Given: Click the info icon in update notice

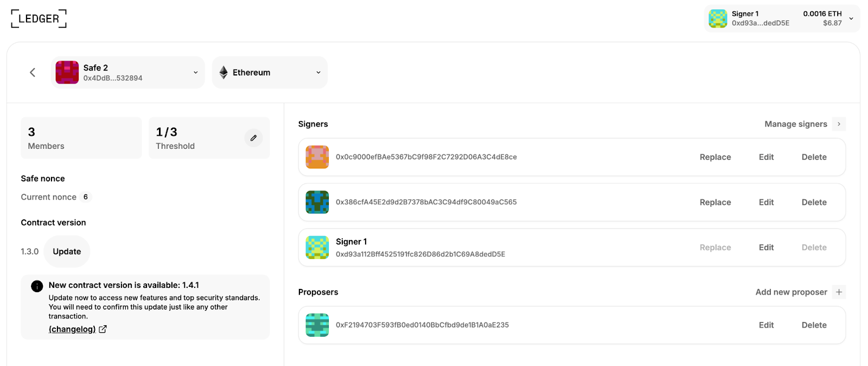Looking at the screenshot, I should click(x=37, y=286).
